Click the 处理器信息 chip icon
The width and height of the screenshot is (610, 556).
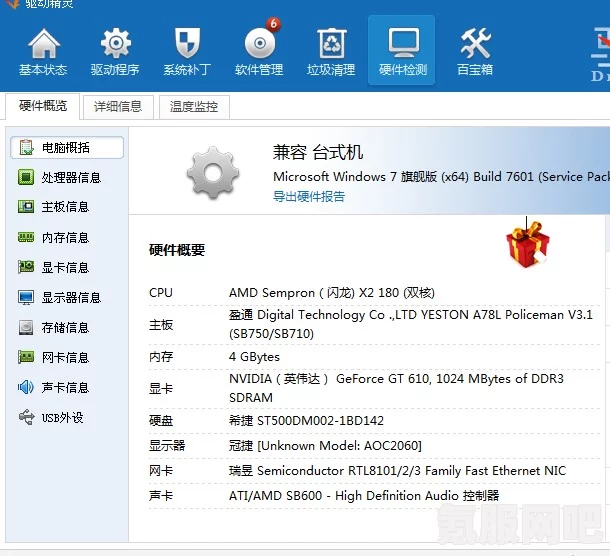[26, 177]
